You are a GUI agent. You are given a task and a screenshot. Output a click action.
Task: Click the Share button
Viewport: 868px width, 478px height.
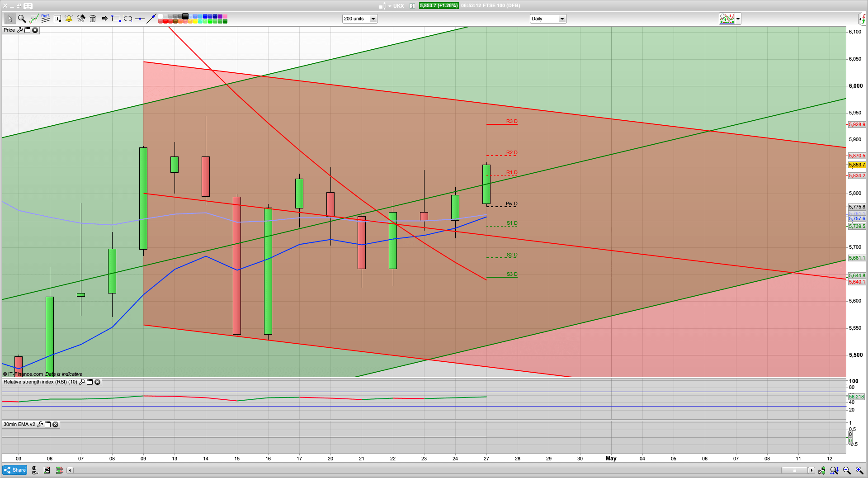14,470
